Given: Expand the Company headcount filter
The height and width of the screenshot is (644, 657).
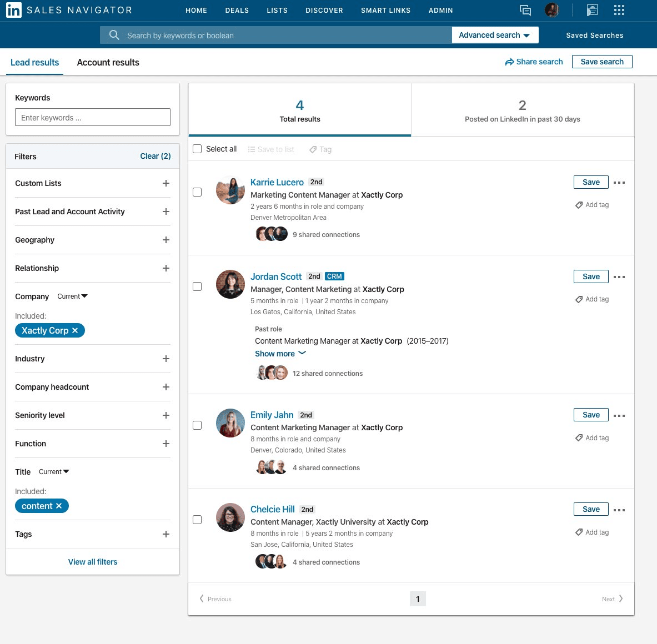Looking at the screenshot, I should coord(166,387).
